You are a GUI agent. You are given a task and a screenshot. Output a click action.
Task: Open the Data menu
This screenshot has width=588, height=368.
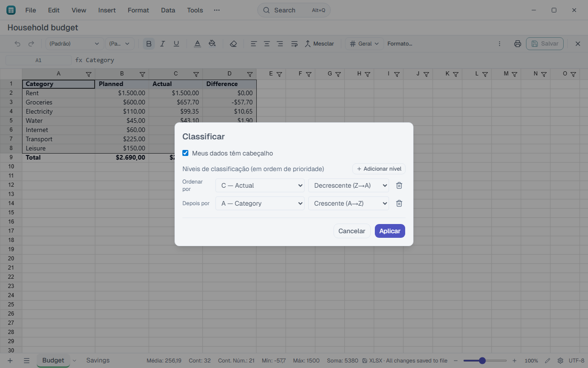[168, 10]
